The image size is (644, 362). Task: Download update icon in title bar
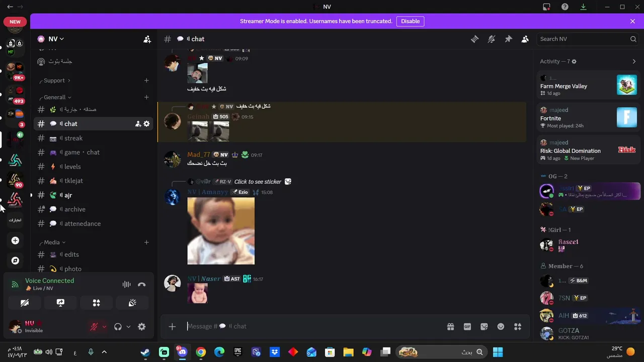pos(583,7)
